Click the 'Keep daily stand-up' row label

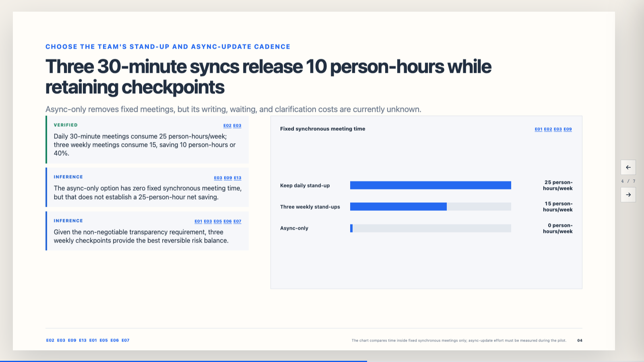305,185
